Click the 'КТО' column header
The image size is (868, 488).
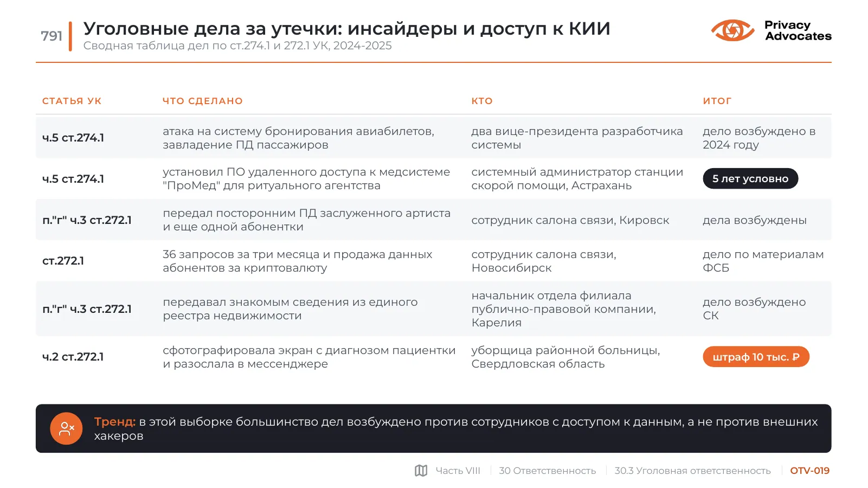(482, 101)
